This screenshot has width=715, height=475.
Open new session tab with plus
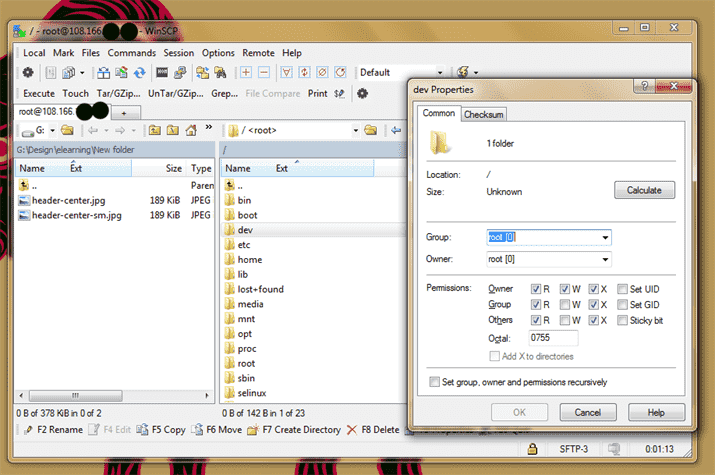coord(124,113)
